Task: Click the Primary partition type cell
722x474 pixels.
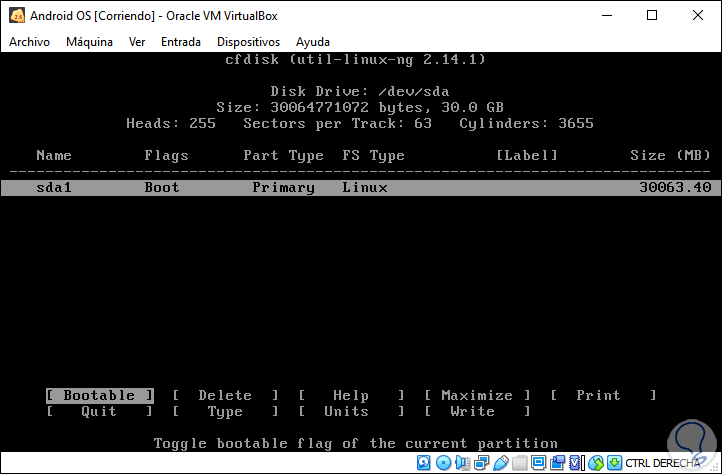Action: pyautogui.click(x=283, y=188)
